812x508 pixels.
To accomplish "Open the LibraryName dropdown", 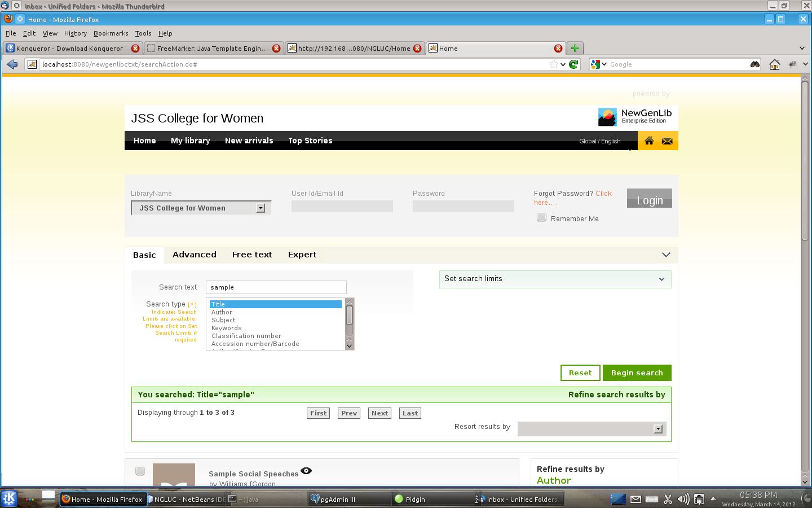I will coord(201,208).
